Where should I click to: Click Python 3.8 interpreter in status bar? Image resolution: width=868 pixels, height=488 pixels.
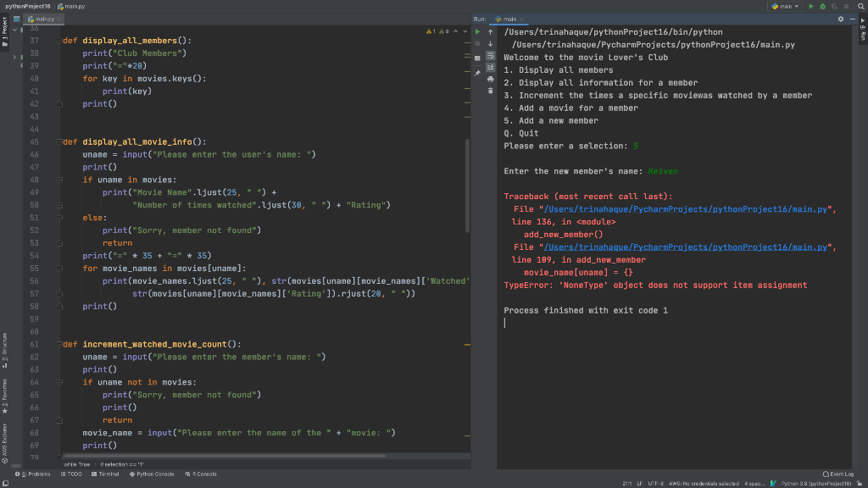816,484
